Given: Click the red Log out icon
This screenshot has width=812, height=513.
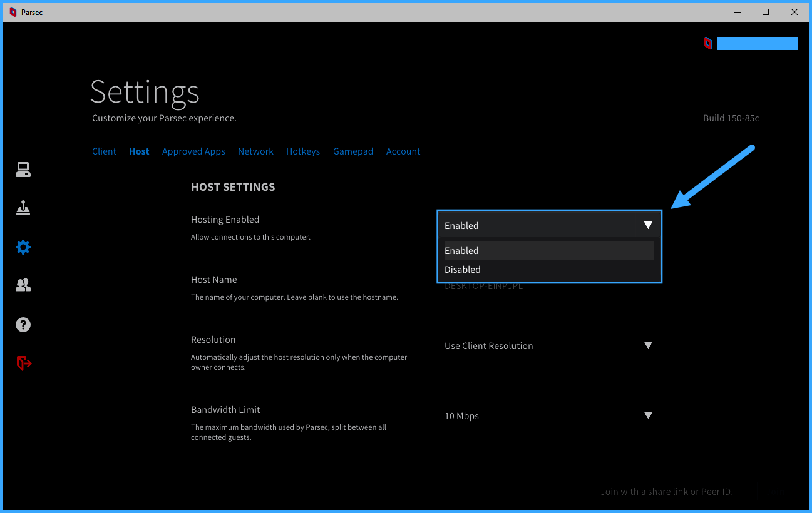Looking at the screenshot, I should [24, 363].
